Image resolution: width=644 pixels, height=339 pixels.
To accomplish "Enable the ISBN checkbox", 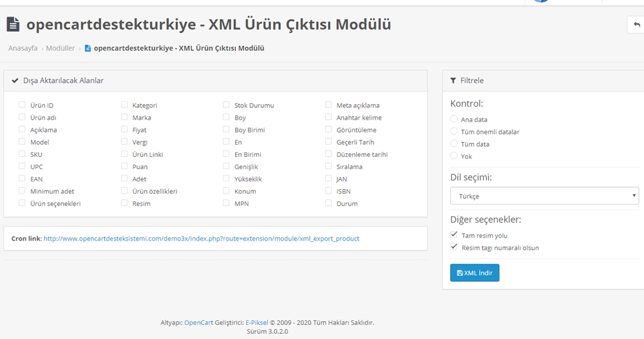I will tap(328, 191).
